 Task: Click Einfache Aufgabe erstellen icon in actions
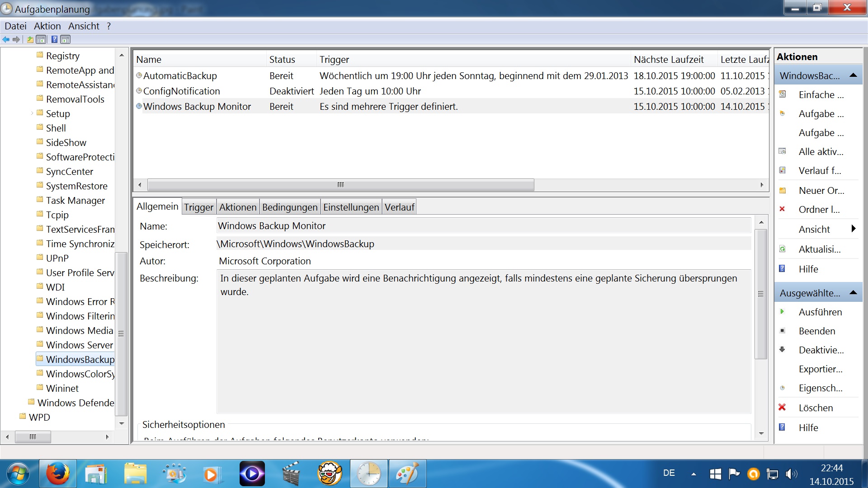(x=783, y=94)
